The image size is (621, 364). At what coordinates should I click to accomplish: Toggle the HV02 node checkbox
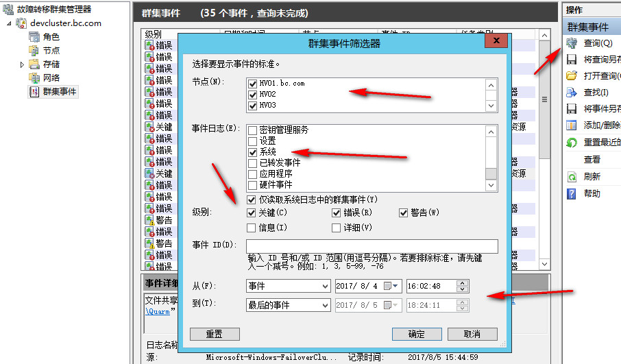(252, 95)
